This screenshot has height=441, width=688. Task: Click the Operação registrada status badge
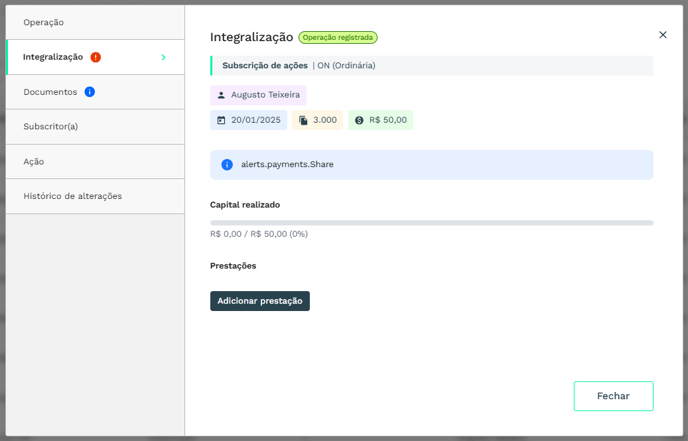[338, 38]
